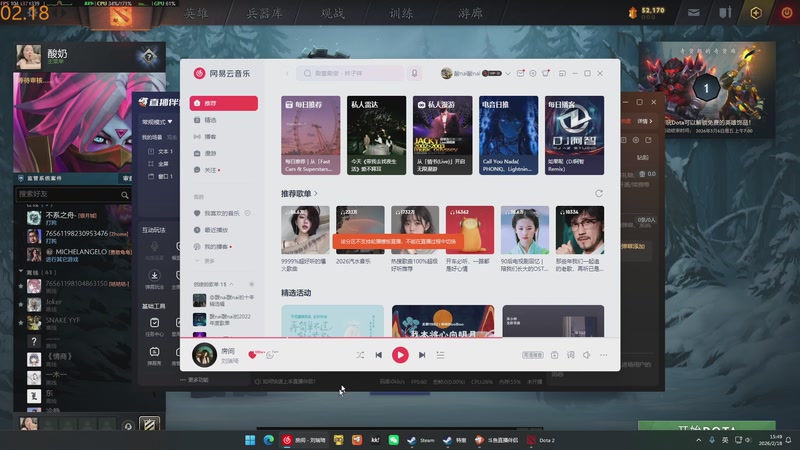Open now-playing album cover 房间

coord(204,355)
